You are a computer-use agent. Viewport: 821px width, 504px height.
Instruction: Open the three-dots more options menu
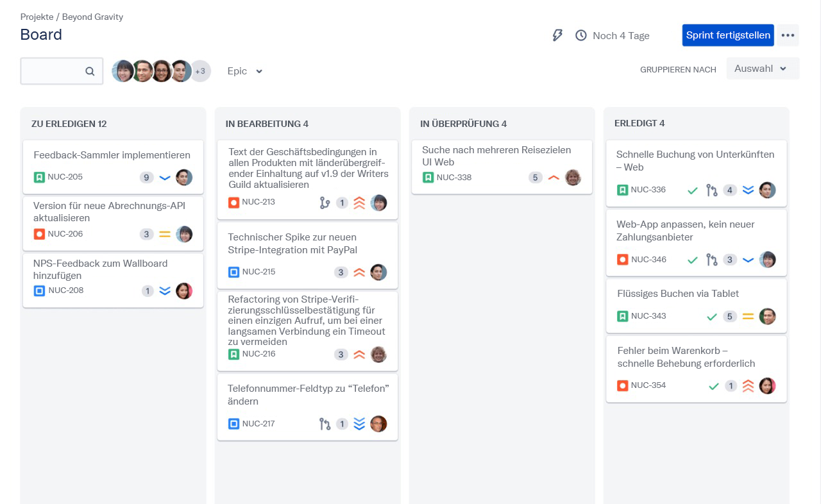click(x=788, y=35)
